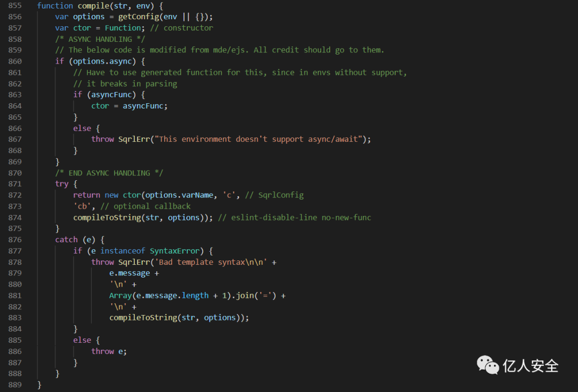Click string "This environment doesn't support async/await"
This screenshot has width=578, height=392.
point(258,139)
